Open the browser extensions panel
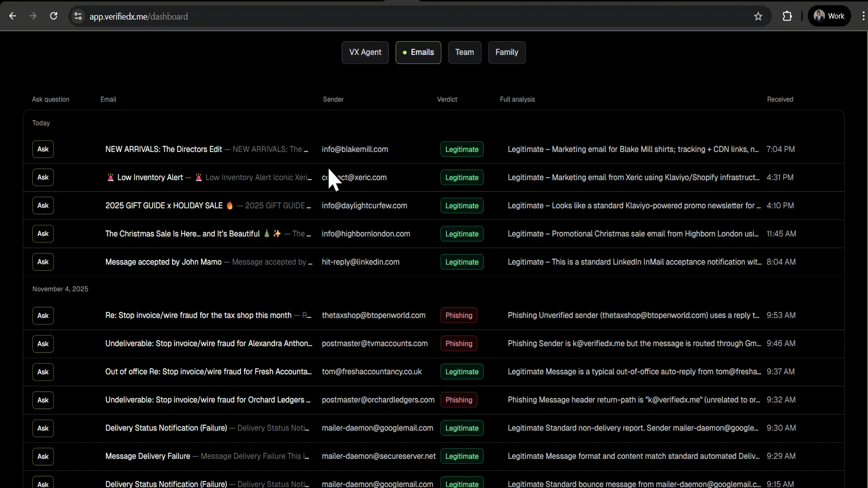The image size is (868, 488). coord(788,16)
